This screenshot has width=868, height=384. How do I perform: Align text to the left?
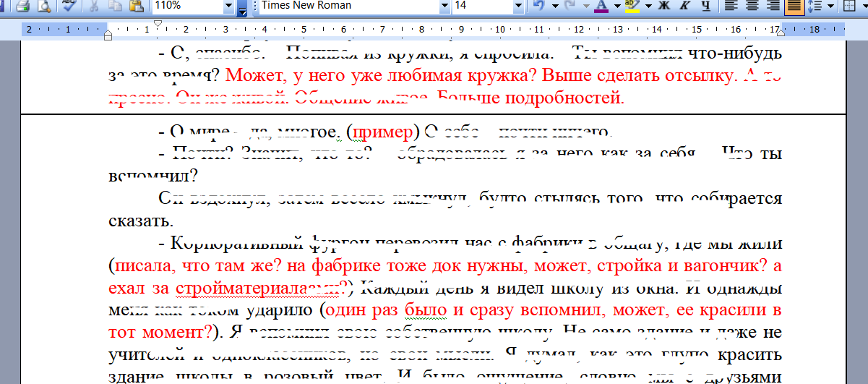click(731, 7)
